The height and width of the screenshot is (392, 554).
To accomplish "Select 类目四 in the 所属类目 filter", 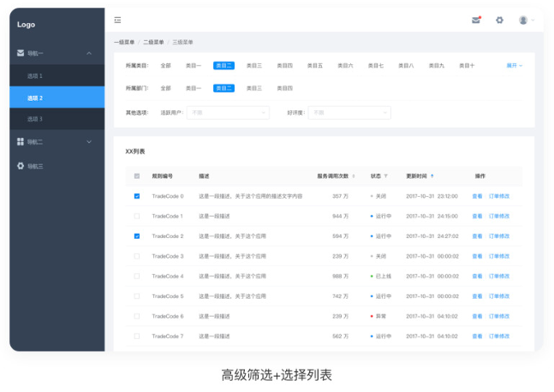I will pyautogui.click(x=284, y=65).
